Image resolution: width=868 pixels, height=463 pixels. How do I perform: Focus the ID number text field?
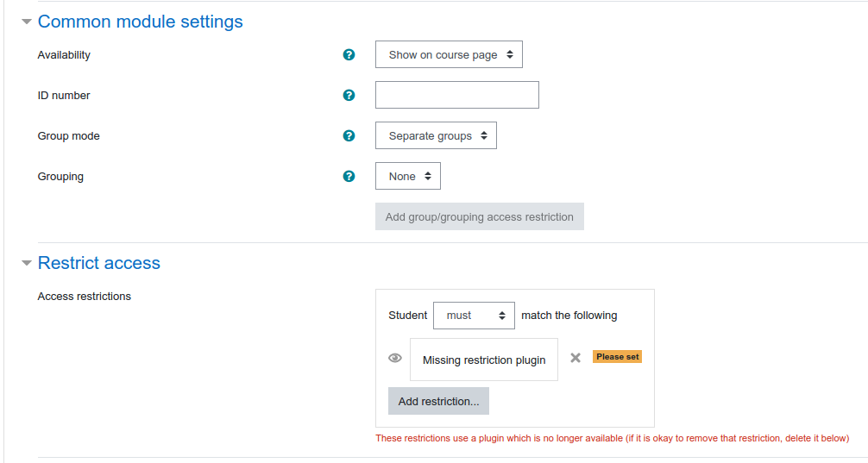coord(457,95)
